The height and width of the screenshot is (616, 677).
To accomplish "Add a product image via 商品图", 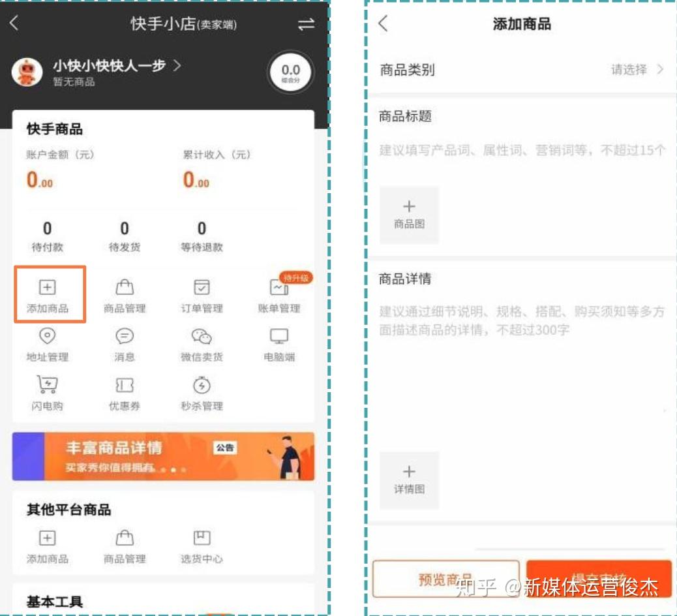I will [409, 215].
